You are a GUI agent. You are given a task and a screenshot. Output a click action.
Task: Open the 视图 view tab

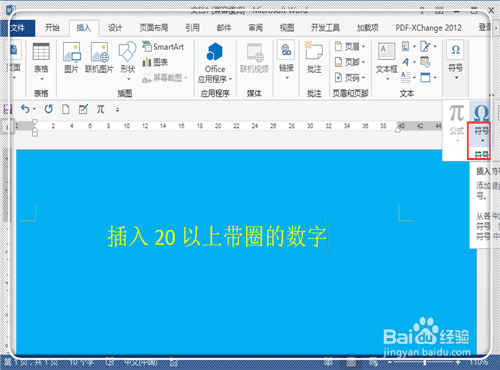(x=287, y=28)
